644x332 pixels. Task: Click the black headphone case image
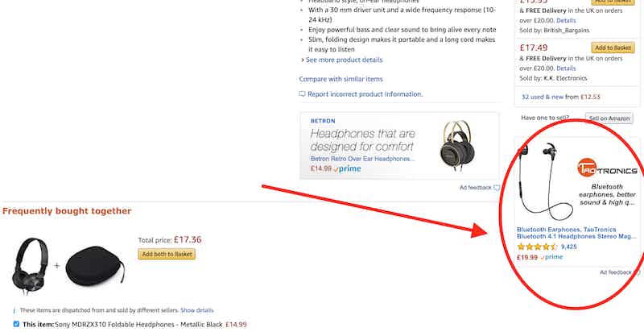[94, 264]
